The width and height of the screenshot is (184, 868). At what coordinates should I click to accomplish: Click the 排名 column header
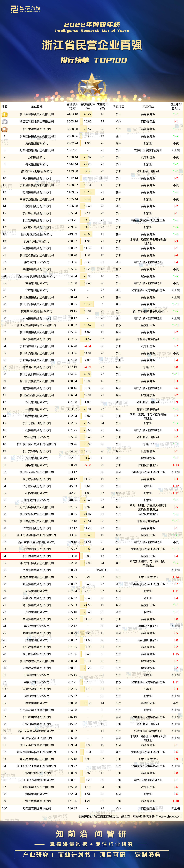coord(4,106)
